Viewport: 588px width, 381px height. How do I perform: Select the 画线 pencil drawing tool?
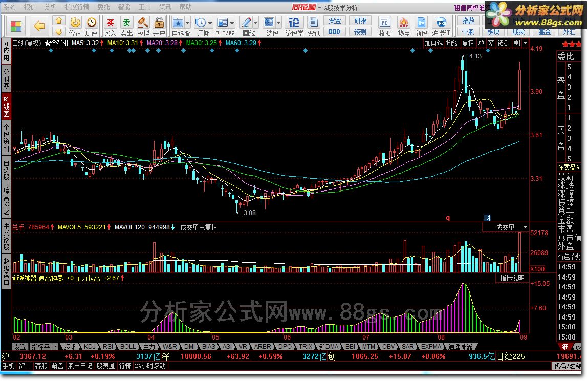246,23
